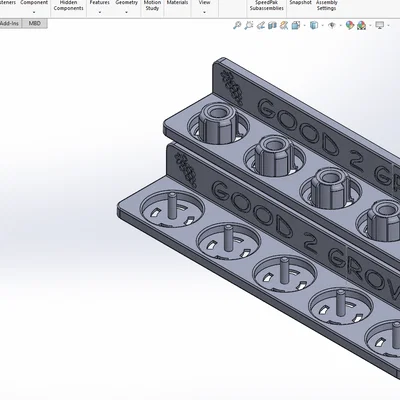Open the Component dropdown arrow in ribbon
The image size is (400, 400).
(x=34, y=12)
